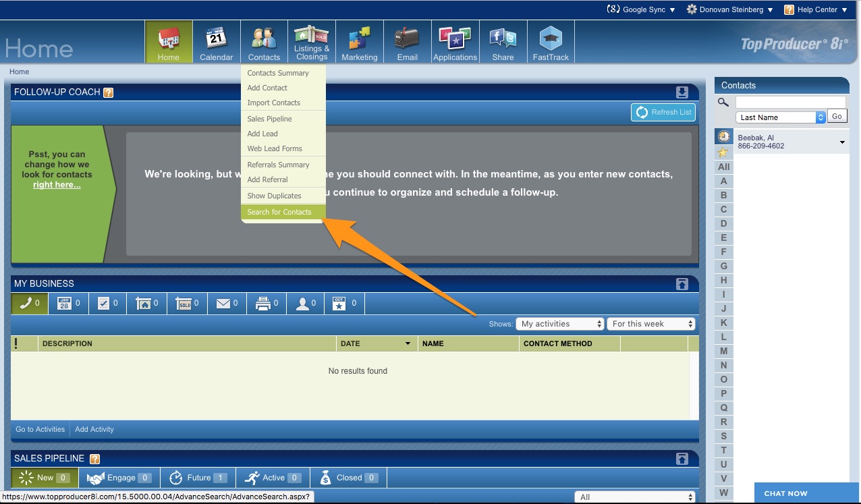Follow the 'right here...' link
The width and height of the screenshot is (861, 504).
coord(57,185)
